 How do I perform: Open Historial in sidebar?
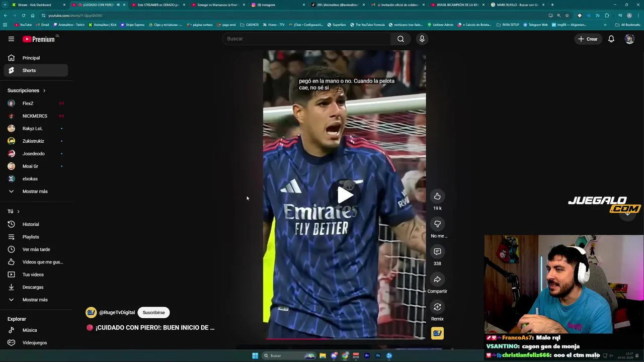(36, 224)
